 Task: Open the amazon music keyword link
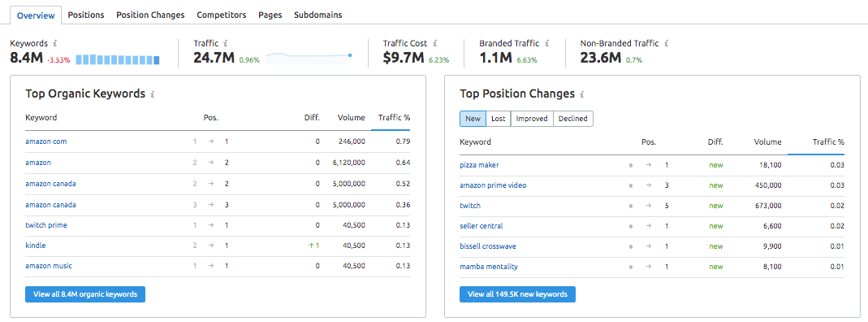pos(49,265)
